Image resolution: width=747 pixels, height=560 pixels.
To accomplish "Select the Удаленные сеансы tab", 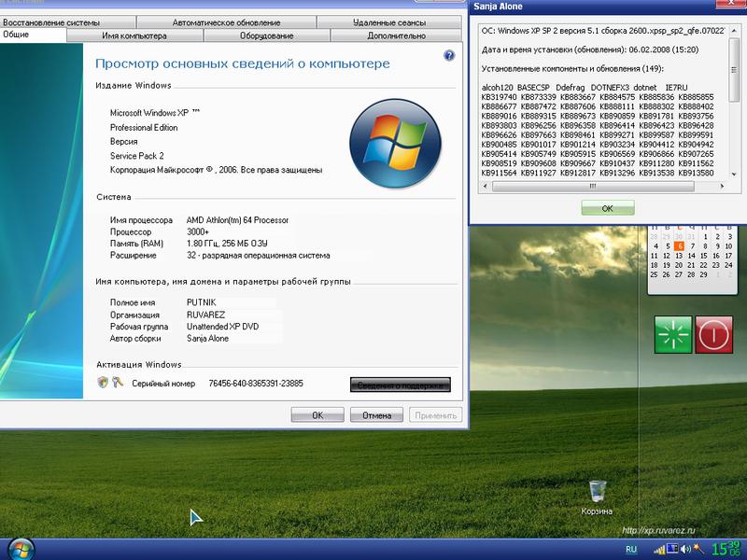I will (x=389, y=22).
